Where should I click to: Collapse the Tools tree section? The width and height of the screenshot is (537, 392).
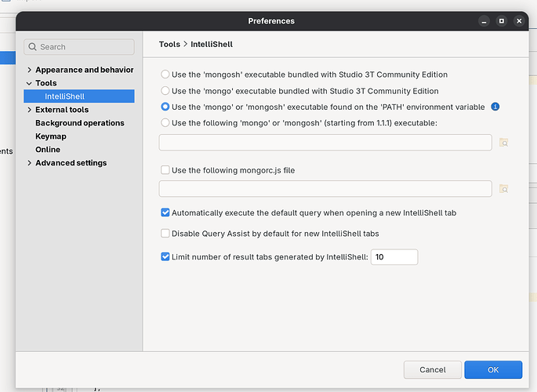[30, 83]
